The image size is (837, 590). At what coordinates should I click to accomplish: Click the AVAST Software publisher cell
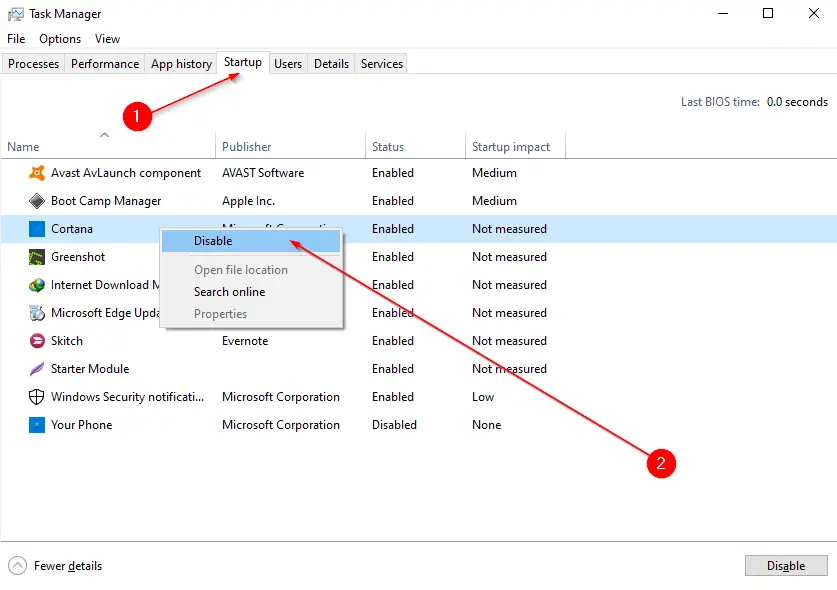click(x=263, y=173)
